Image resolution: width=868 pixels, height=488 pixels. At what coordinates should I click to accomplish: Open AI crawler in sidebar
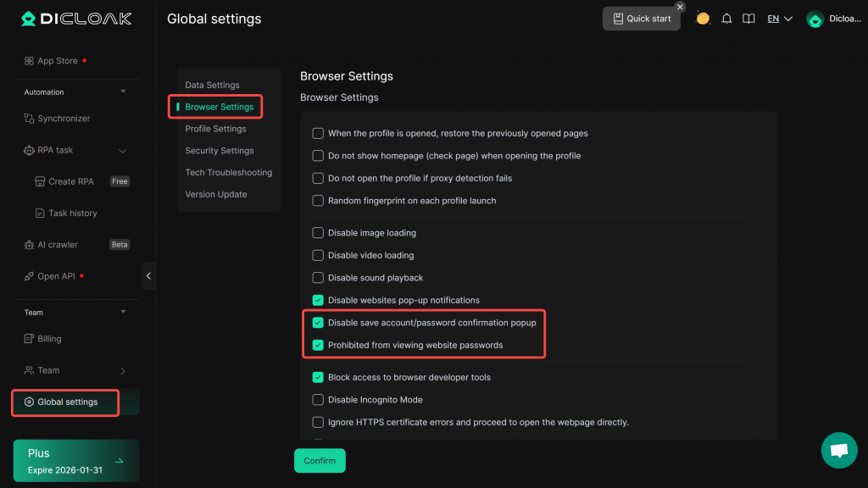[x=57, y=245]
